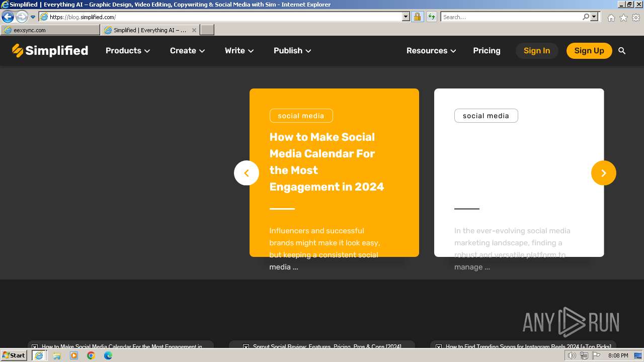The height and width of the screenshot is (362, 644).
Task: Open IE Home page icon
Action: (x=611, y=18)
